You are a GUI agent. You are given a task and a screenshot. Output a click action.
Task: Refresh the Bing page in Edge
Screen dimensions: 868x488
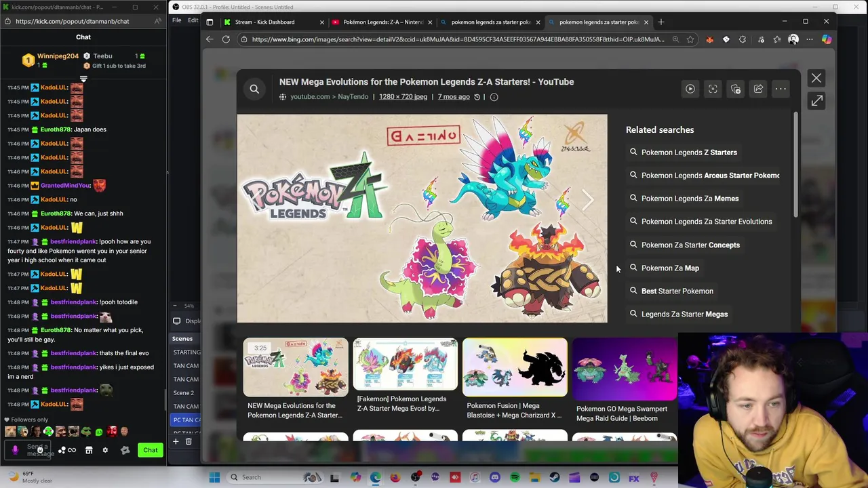coord(226,39)
